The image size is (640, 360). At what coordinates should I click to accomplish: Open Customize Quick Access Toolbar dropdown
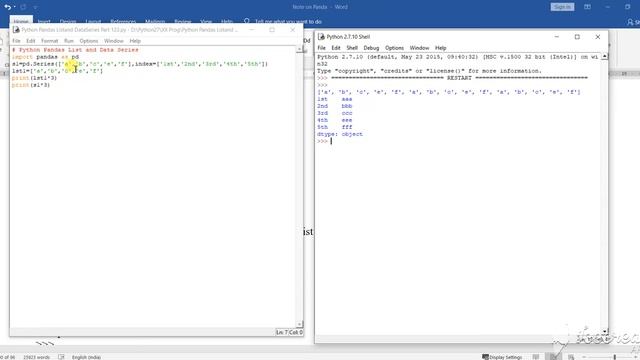[35, 7]
